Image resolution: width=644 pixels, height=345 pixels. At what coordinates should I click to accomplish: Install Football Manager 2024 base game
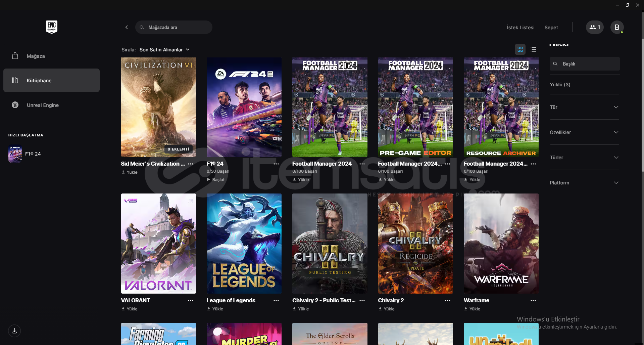click(x=301, y=180)
